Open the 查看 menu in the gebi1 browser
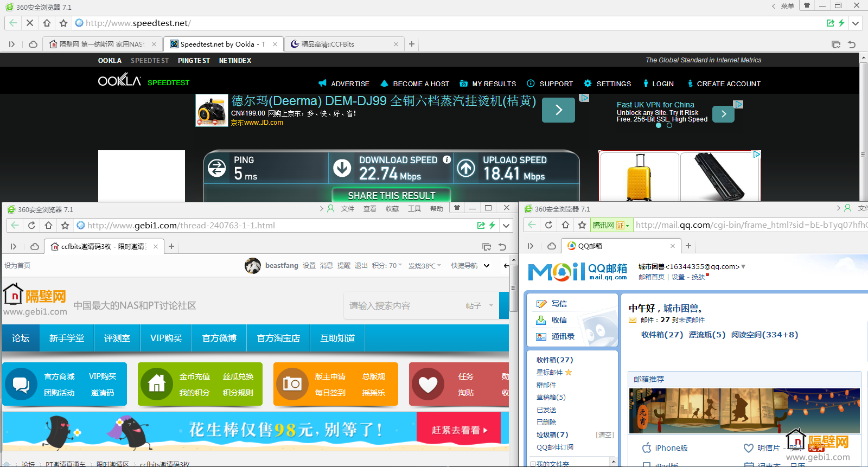Image resolution: width=868 pixels, height=467 pixels. click(x=369, y=208)
